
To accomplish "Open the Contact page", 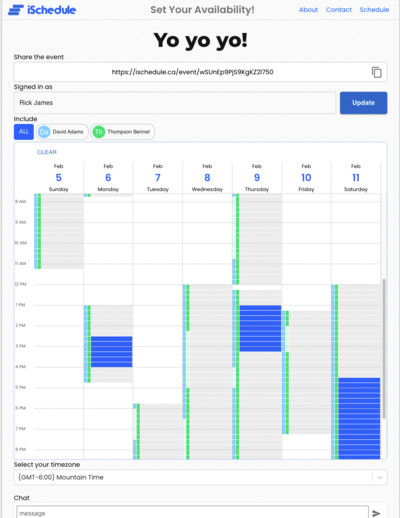I will [339, 10].
